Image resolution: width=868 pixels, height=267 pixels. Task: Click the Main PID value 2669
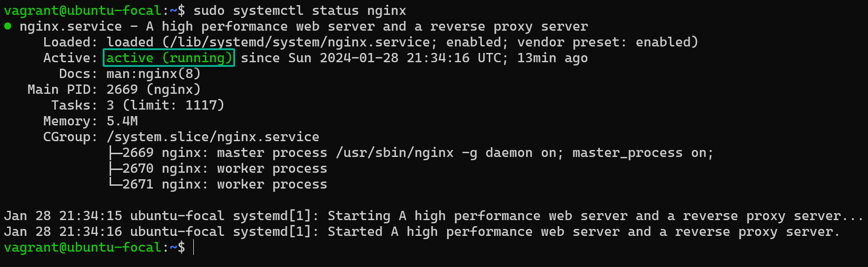tap(122, 89)
